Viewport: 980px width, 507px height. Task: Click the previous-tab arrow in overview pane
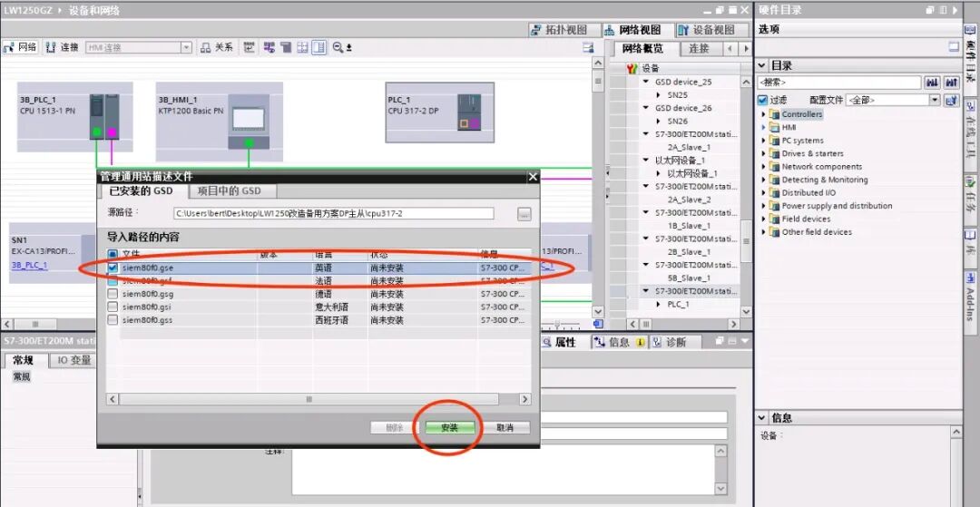(x=730, y=49)
